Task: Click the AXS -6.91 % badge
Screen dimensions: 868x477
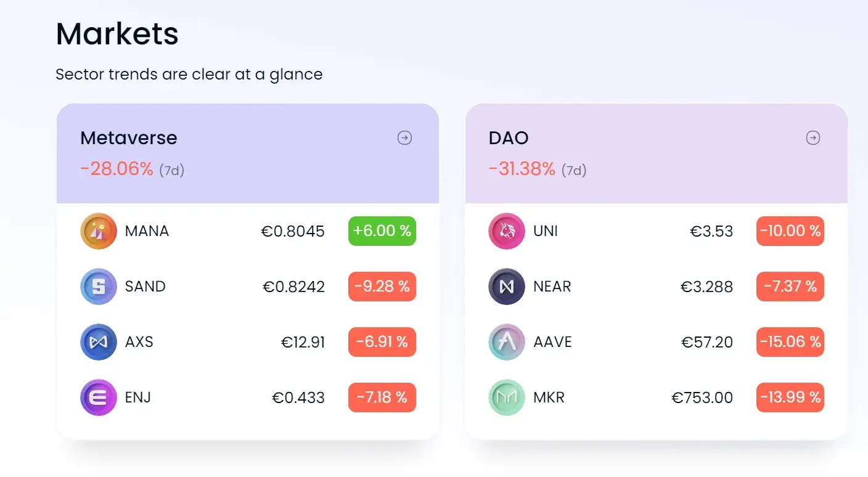Action: pyautogui.click(x=382, y=342)
